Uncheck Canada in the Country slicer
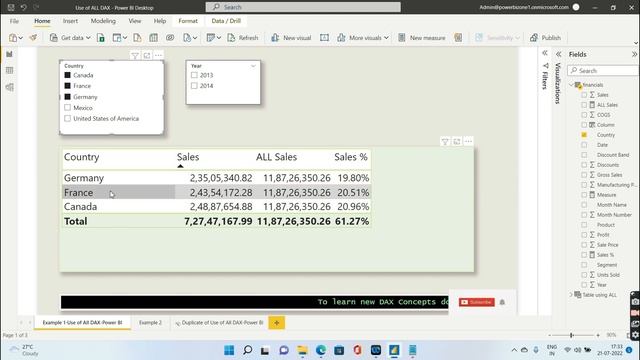 pyautogui.click(x=68, y=75)
